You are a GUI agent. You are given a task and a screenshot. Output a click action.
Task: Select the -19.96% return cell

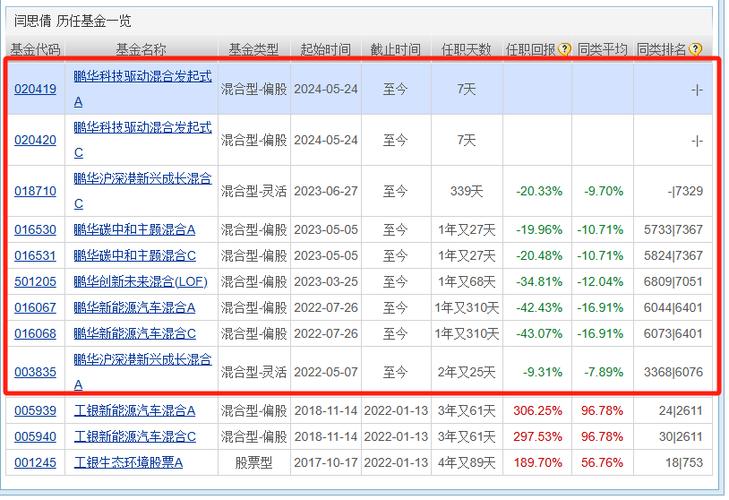click(539, 230)
